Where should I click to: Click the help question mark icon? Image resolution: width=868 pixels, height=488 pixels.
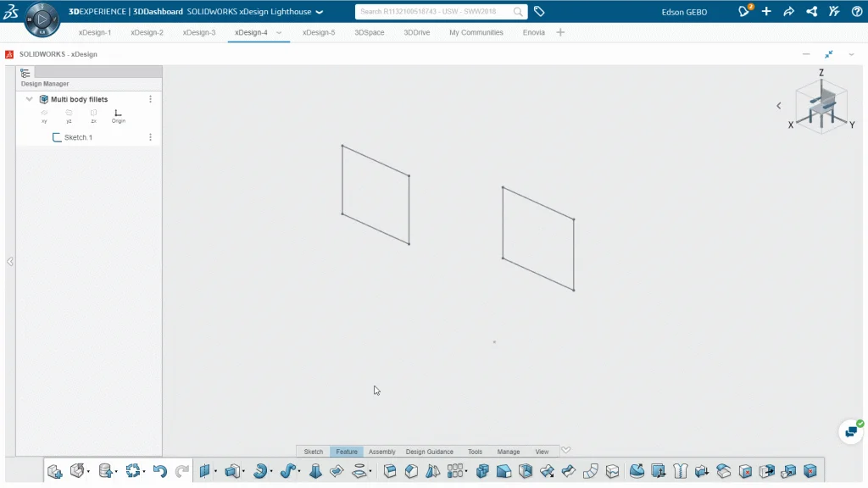pyautogui.click(x=855, y=11)
